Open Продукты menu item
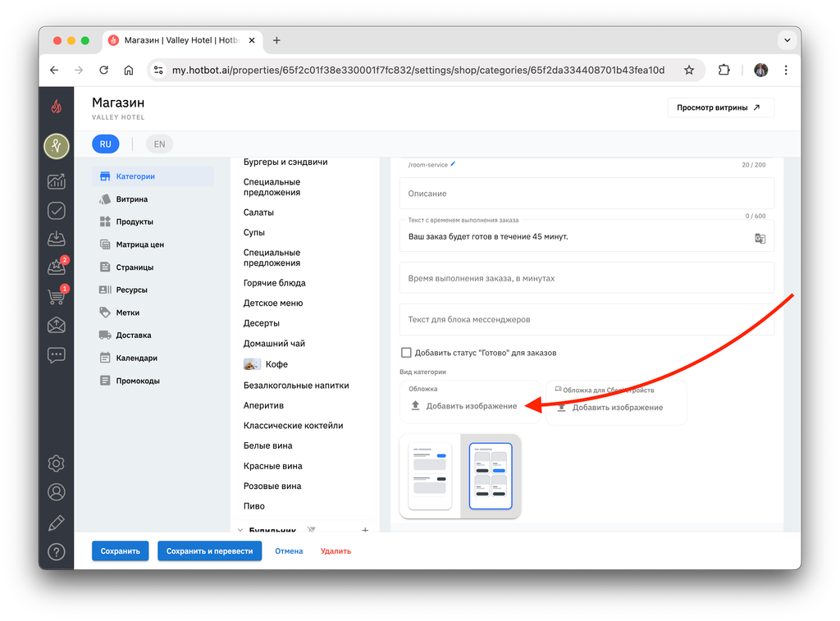This screenshot has height=621, width=840. point(153,221)
